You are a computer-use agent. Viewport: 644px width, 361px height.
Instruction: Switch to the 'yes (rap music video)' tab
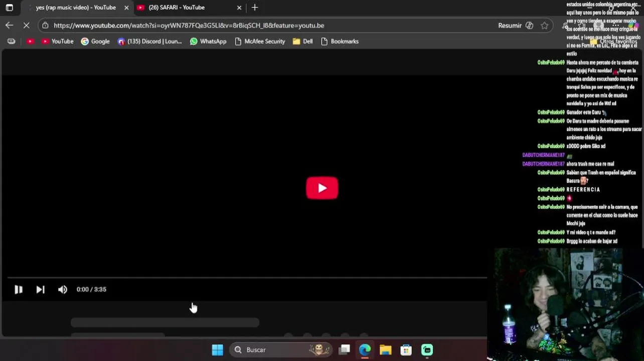tap(76, 8)
